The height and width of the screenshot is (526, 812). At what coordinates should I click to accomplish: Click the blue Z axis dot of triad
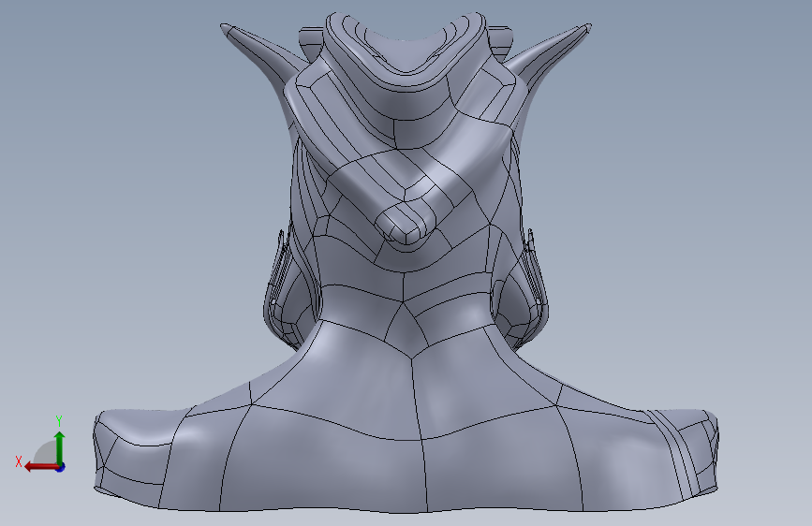click(61, 467)
